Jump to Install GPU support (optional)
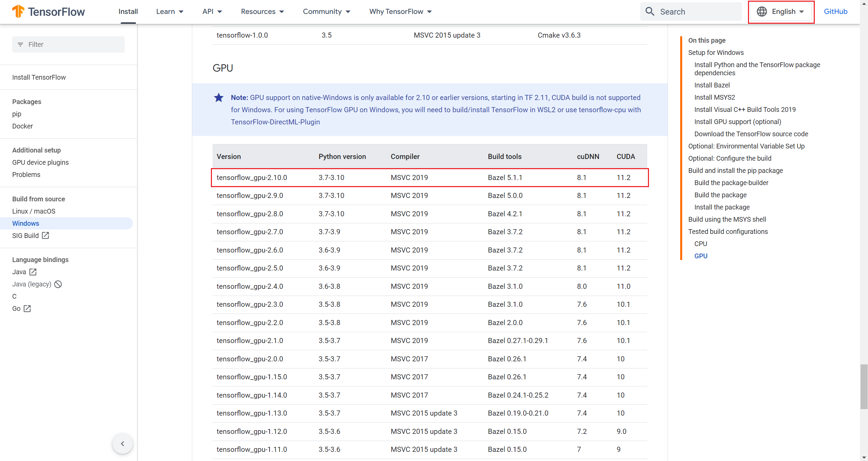 [737, 122]
